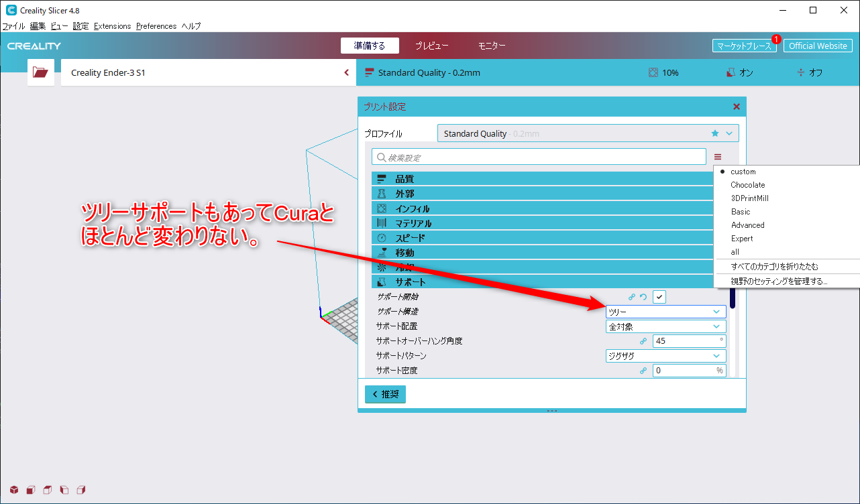Screen dimensions: 860x504
Task: Open the Preferences menu
Action: click(156, 26)
